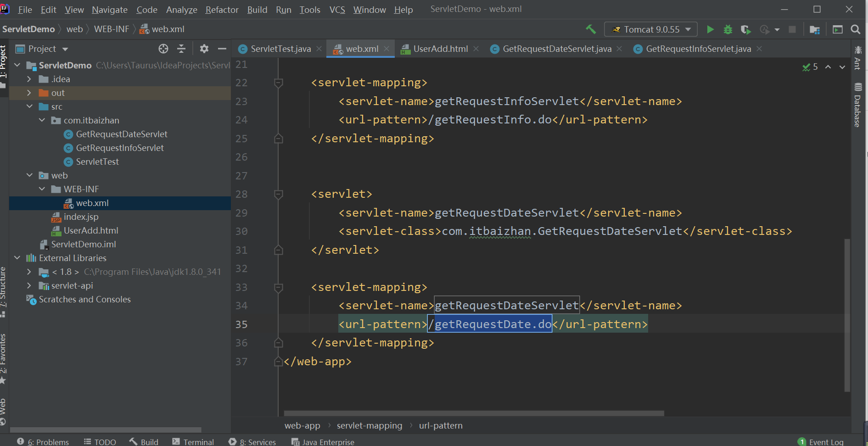Close the GetRequestDateServlet.java tab
868x446 pixels.
(x=619, y=49)
